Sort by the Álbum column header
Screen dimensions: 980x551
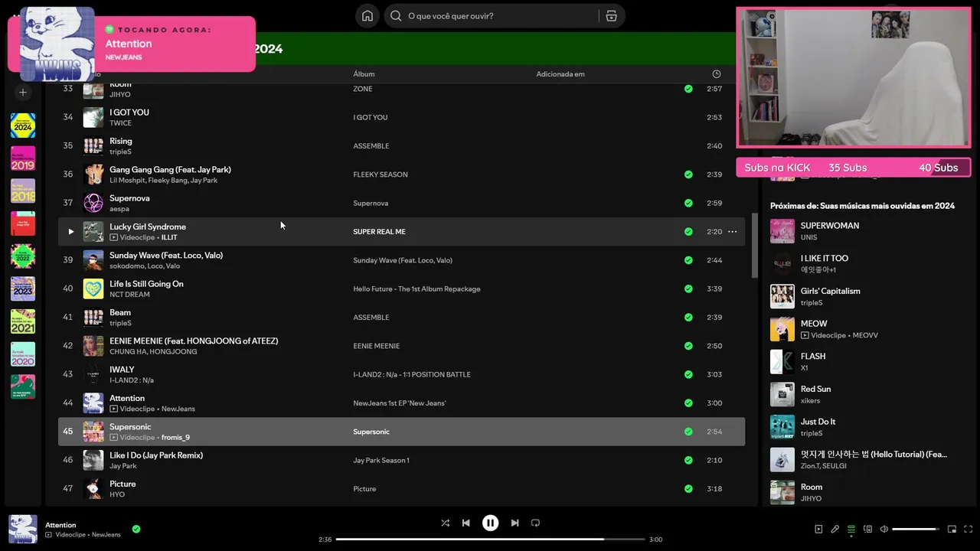pyautogui.click(x=364, y=74)
